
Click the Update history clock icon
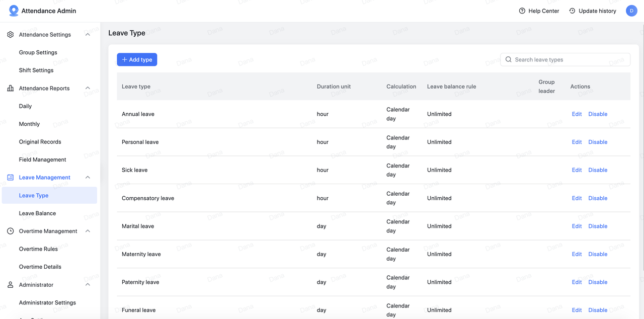coord(572,11)
